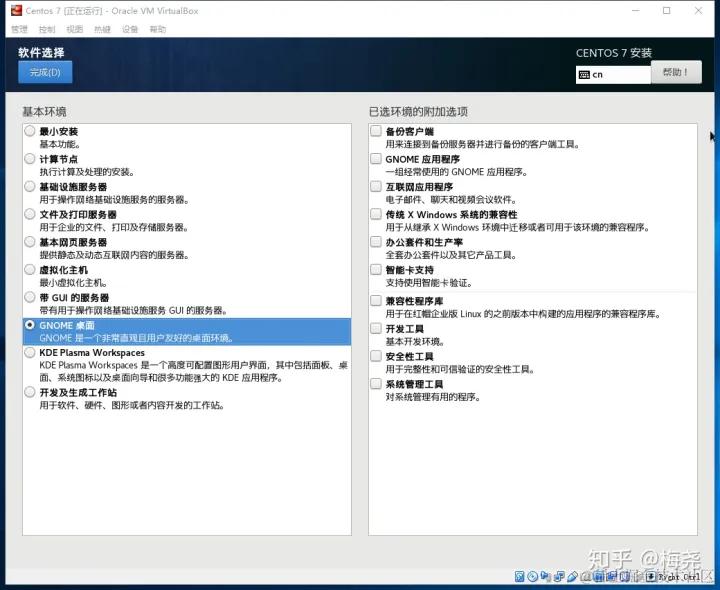Click the 基本功能。 description text
The width and height of the screenshot is (720, 590).
tap(60, 144)
